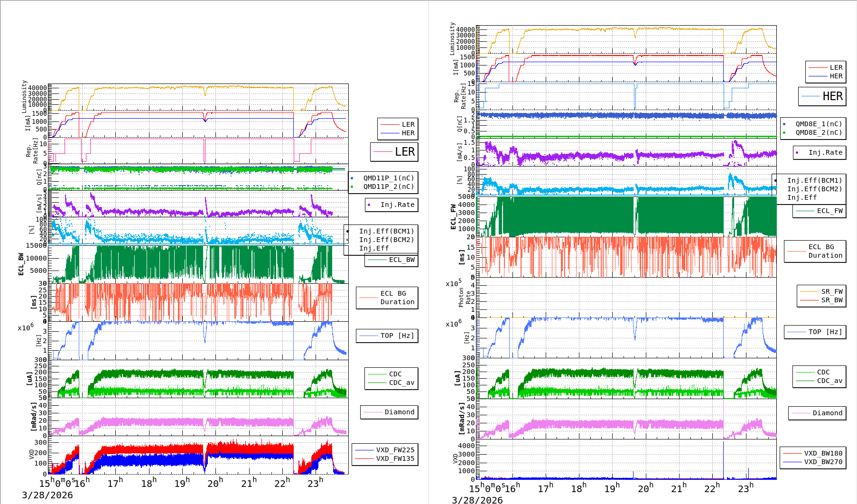Click Inj.Eff(BCM2) legend entry in right plot

coord(814,189)
